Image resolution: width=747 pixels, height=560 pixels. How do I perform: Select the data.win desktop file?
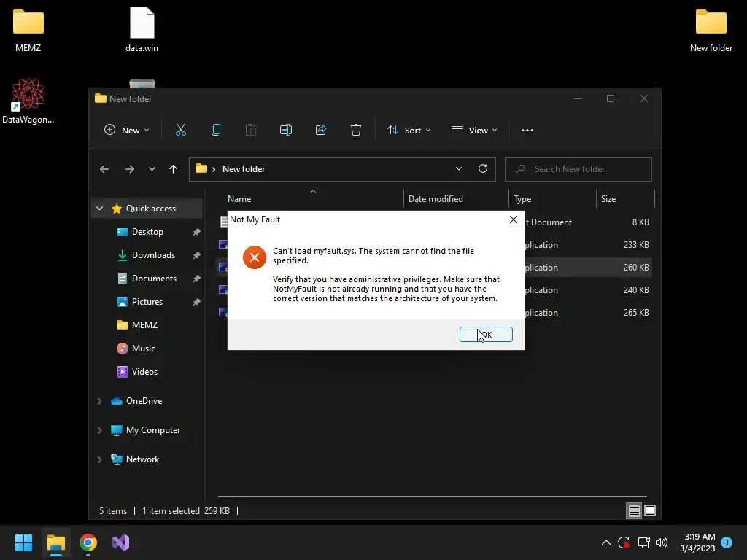pyautogui.click(x=142, y=30)
